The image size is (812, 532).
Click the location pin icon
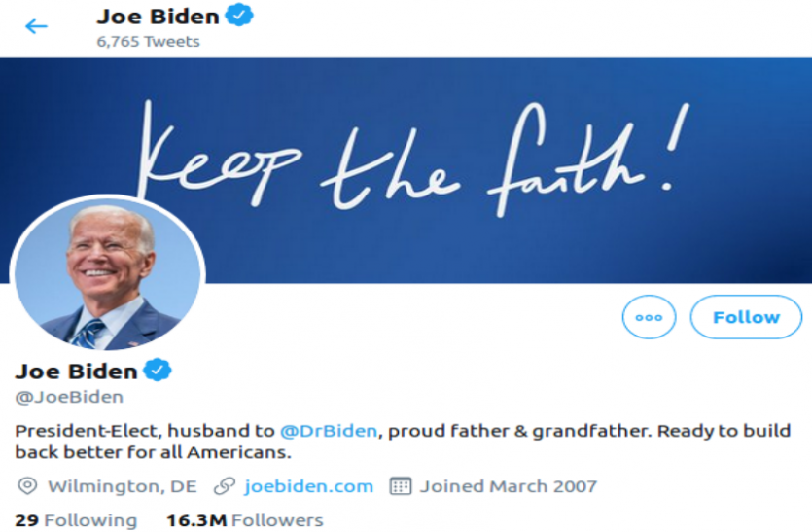click(x=27, y=486)
